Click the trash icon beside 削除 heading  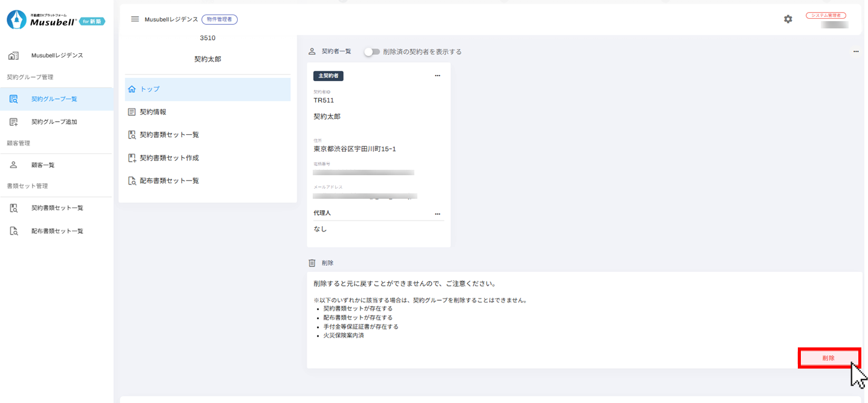tap(312, 263)
